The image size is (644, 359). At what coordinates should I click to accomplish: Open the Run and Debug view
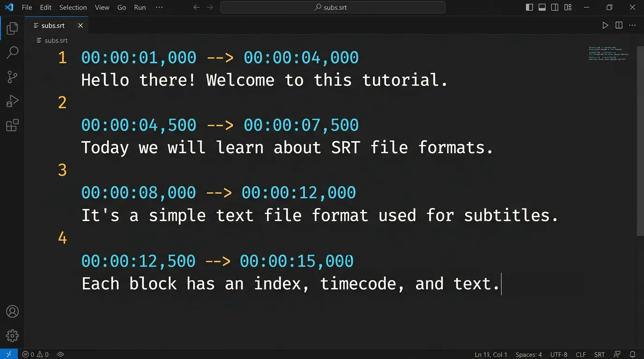point(12,101)
